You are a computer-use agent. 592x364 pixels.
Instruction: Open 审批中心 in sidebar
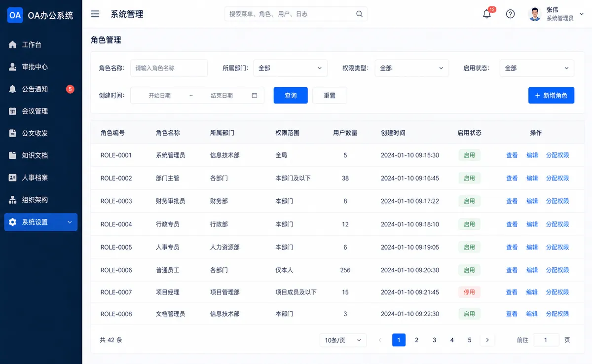(x=41, y=67)
